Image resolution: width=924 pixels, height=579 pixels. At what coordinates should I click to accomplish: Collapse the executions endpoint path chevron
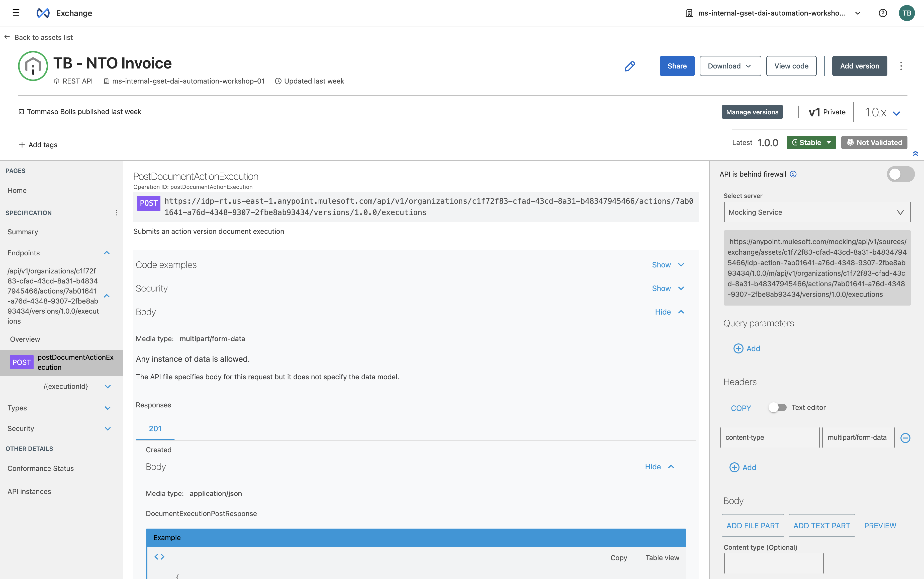pos(107,296)
